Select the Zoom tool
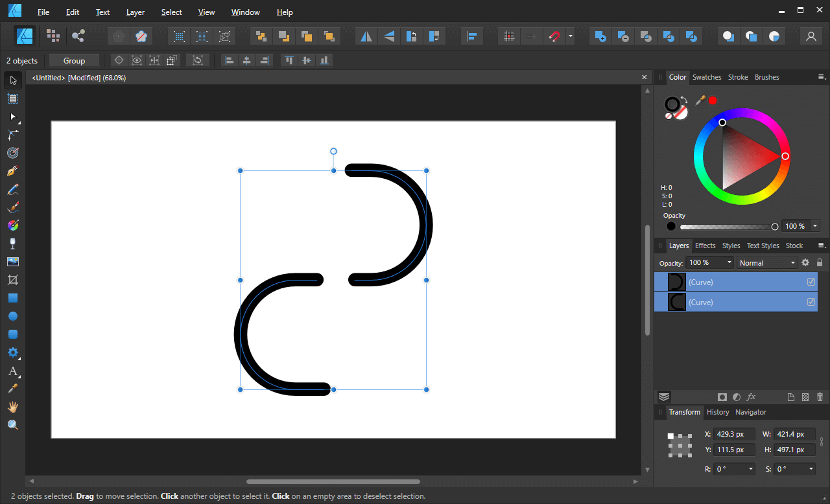Screen dimensions: 830x504 12,424
